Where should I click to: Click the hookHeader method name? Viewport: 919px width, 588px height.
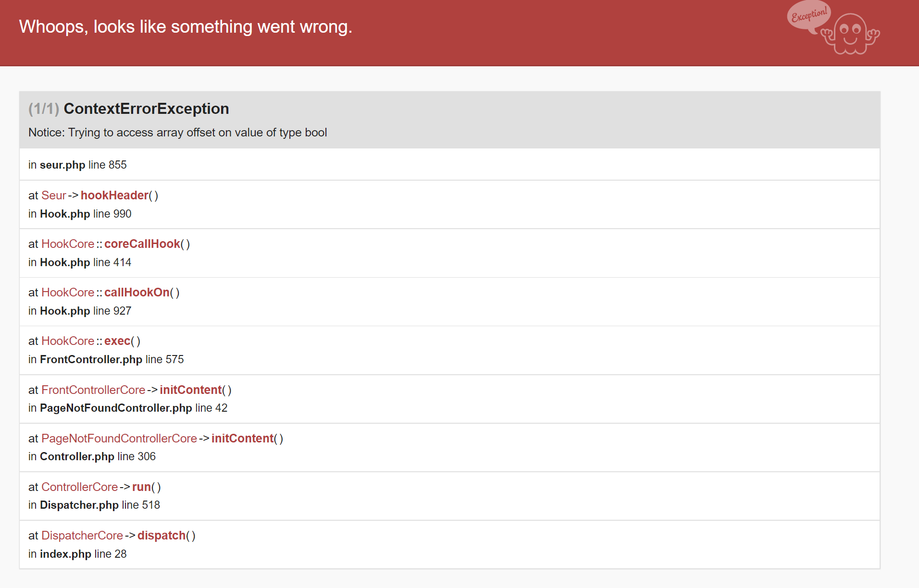(x=114, y=196)
